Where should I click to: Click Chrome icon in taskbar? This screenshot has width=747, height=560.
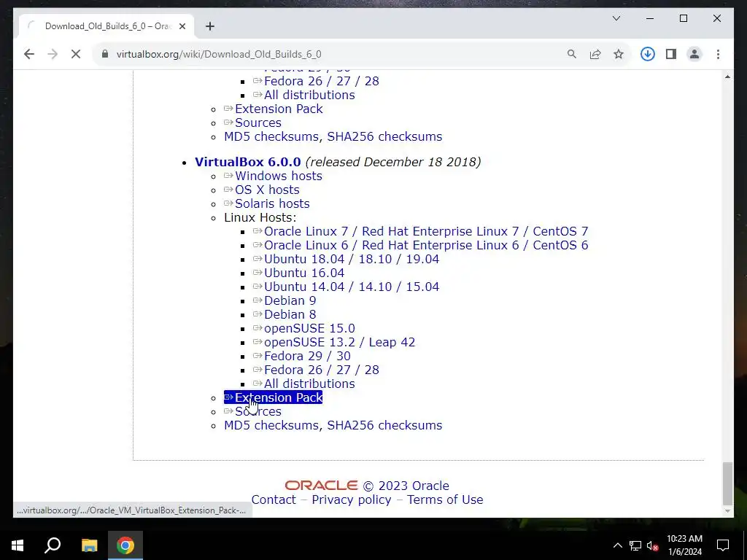[x=125, y=545]
